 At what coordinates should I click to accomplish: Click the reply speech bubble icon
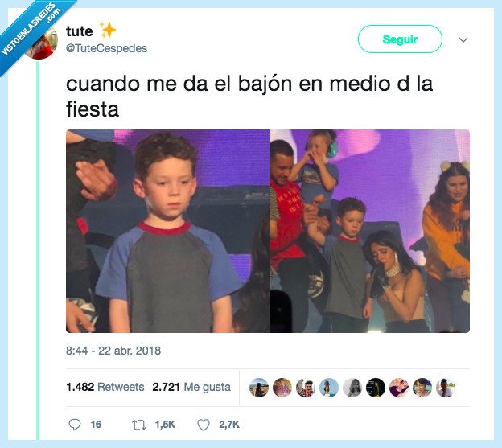click(x=75, y=425)
